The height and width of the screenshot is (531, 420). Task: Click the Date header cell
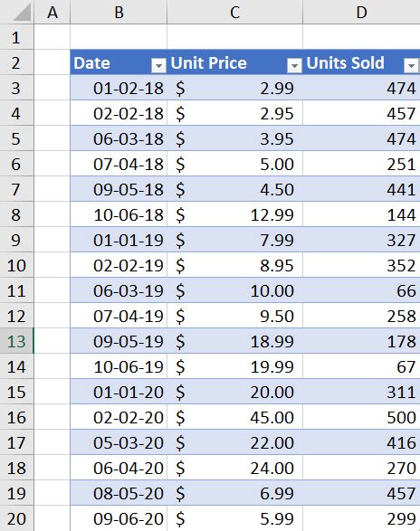pos(119,62)
